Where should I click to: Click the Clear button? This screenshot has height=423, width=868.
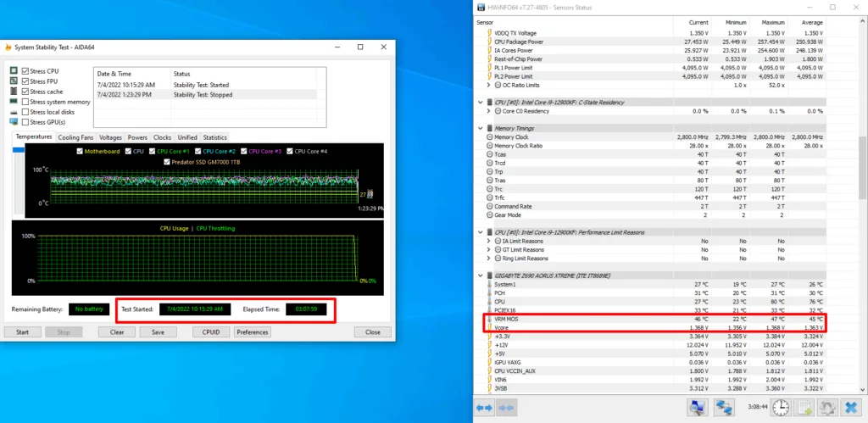[x=117, y=332]
